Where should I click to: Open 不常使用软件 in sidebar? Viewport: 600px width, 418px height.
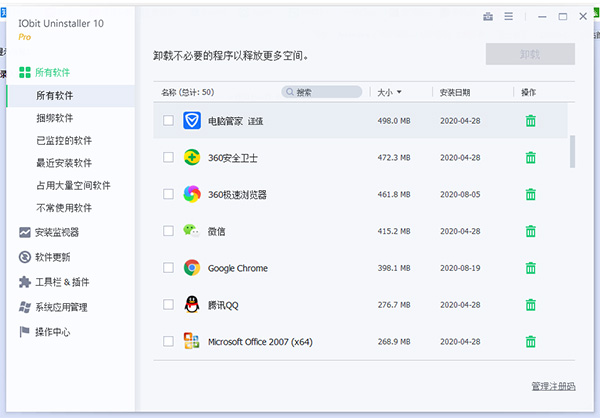(x=64, y=208)
